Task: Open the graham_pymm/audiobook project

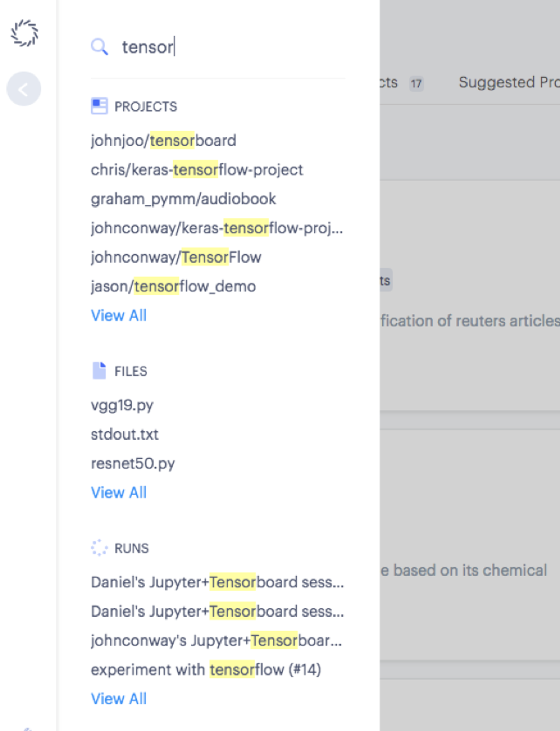Action: point(184,199)
